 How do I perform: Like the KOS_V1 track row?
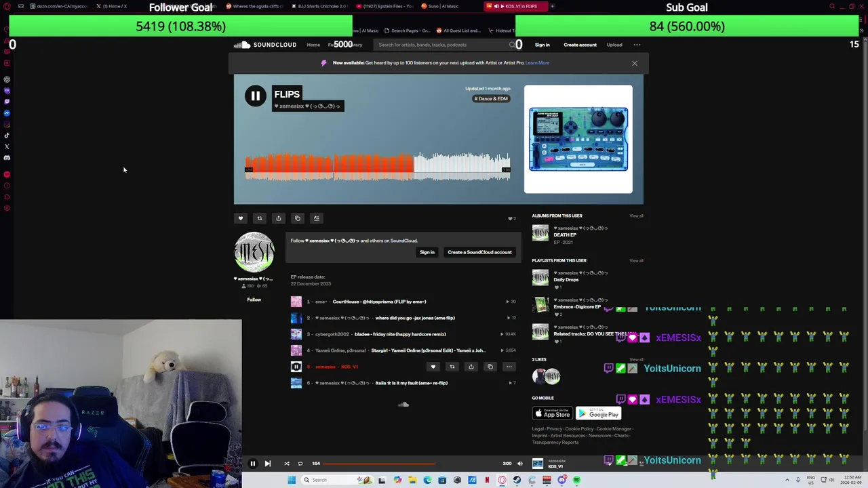(433, 367)
